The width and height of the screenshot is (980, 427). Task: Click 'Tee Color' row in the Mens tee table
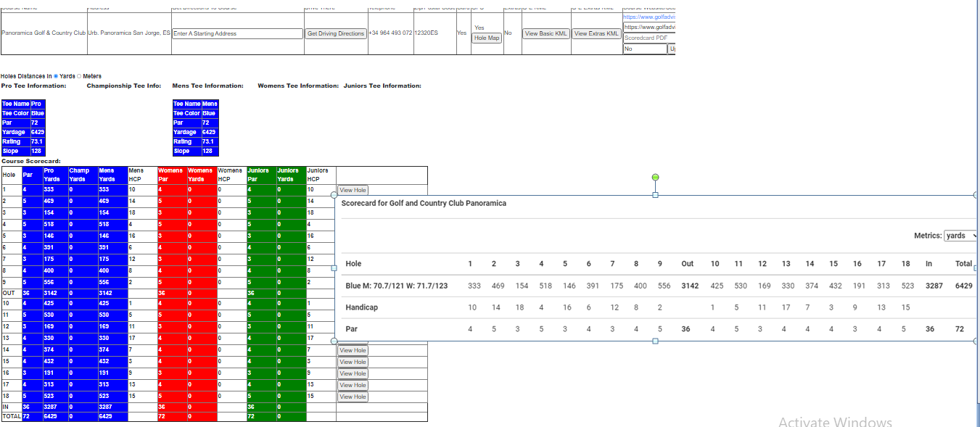pos(194,113)
